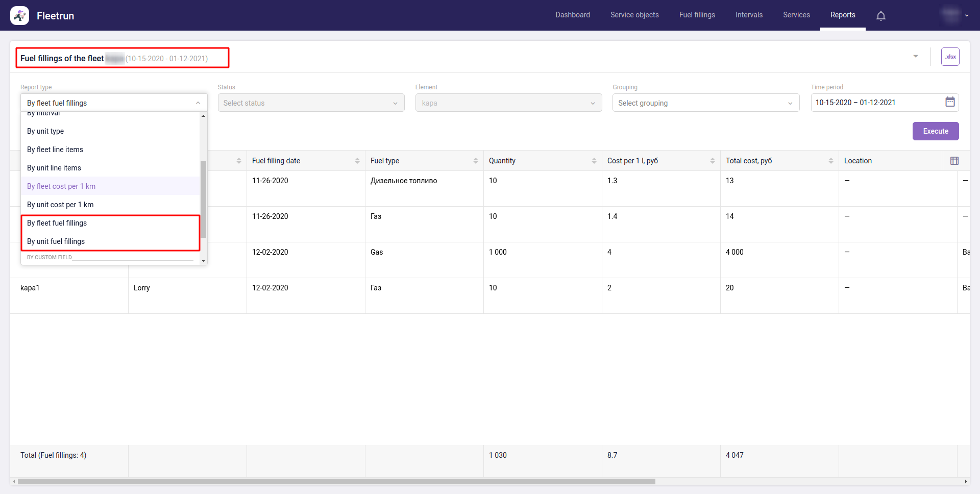Click the Fleetrun logo icon

point(19,16)
